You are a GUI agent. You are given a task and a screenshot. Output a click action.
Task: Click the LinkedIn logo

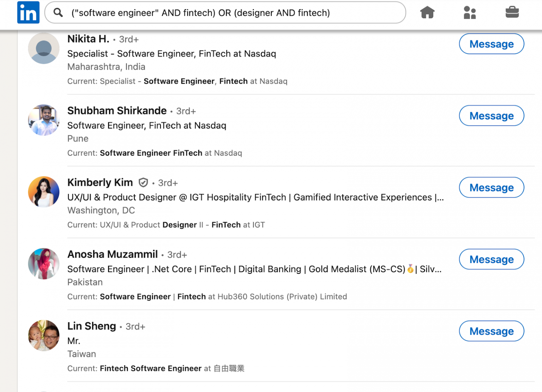[x=28, y=12]
